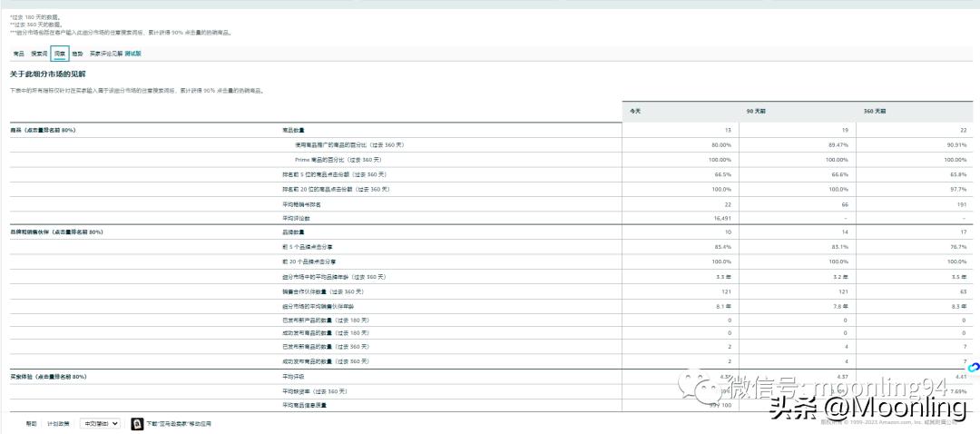Click the value 66.5%
This screenshot has height=434, width=980.
[x=725, y=174]
